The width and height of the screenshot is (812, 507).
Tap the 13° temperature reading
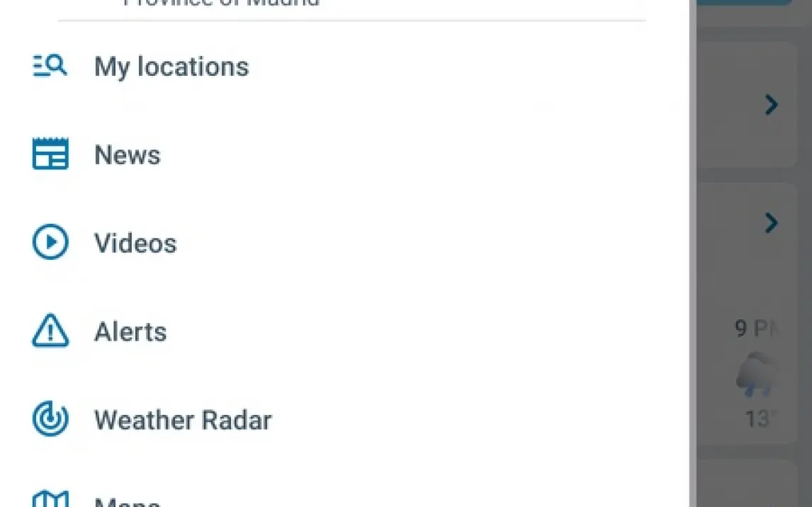pos(757,419)
